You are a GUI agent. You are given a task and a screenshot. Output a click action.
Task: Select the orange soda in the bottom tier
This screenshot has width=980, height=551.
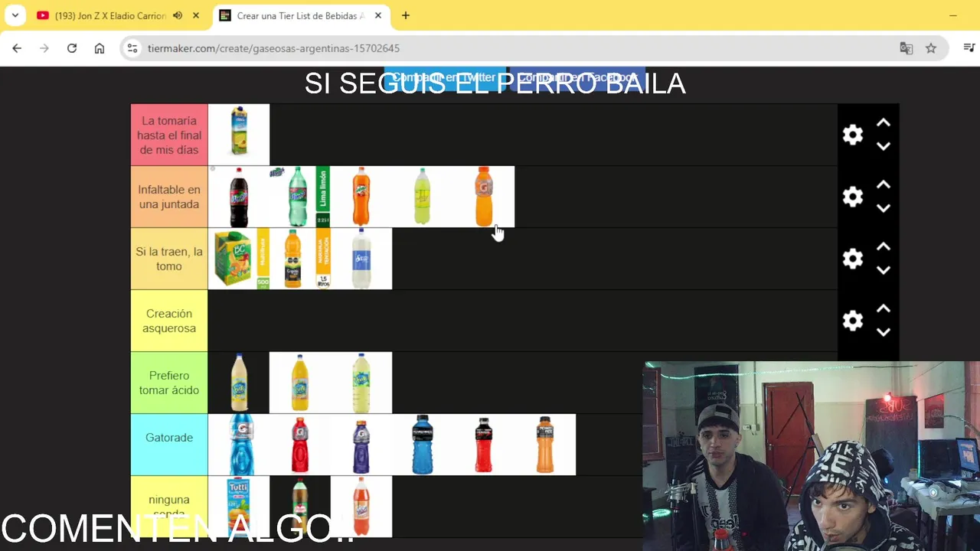tap(361, 507)
